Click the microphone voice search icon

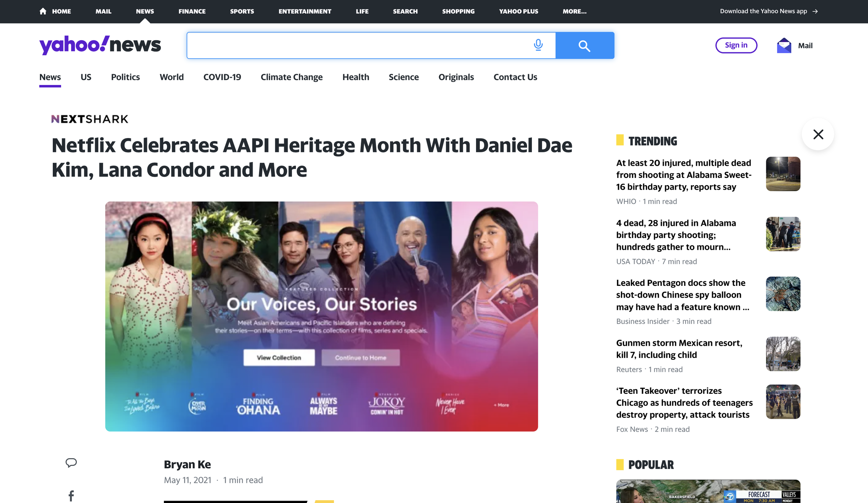pos(538,45)
